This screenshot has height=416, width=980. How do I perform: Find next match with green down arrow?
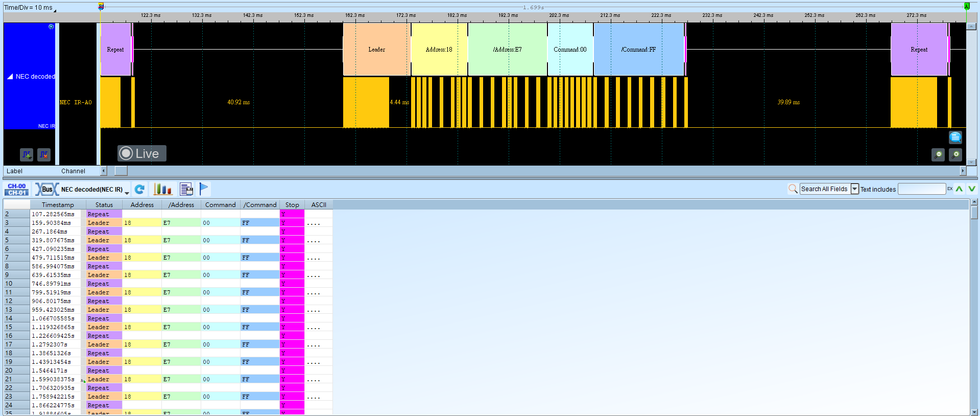coord(972,189)
